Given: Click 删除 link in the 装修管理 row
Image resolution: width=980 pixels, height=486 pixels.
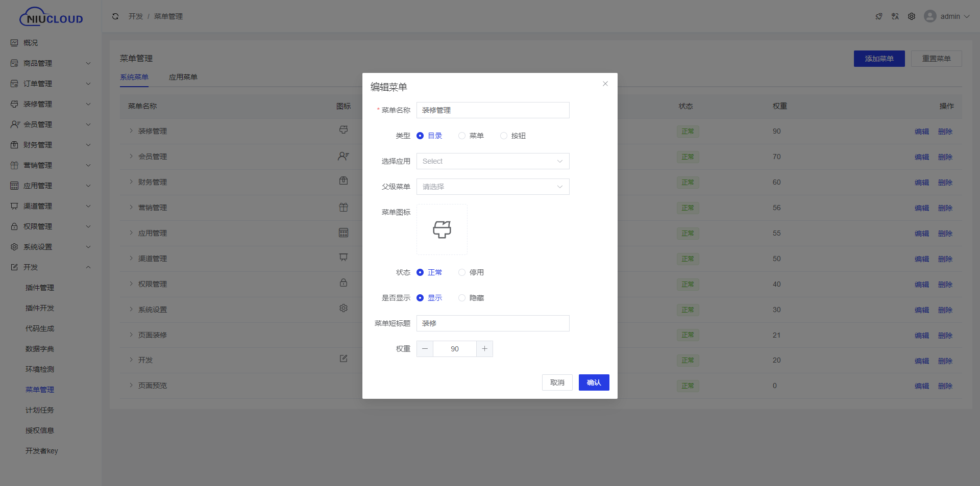Looking at the screenshot, I should click(x=945, y=132).
